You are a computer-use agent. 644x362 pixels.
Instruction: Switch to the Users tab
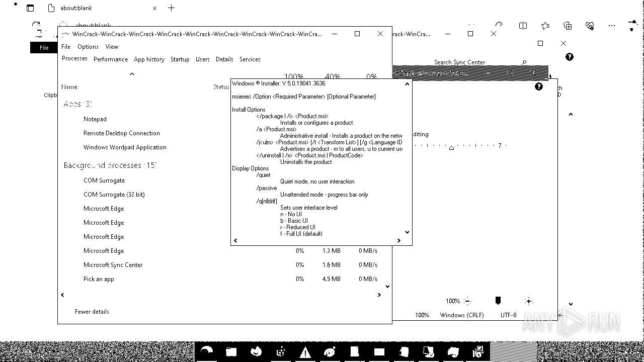pos(202,59)
